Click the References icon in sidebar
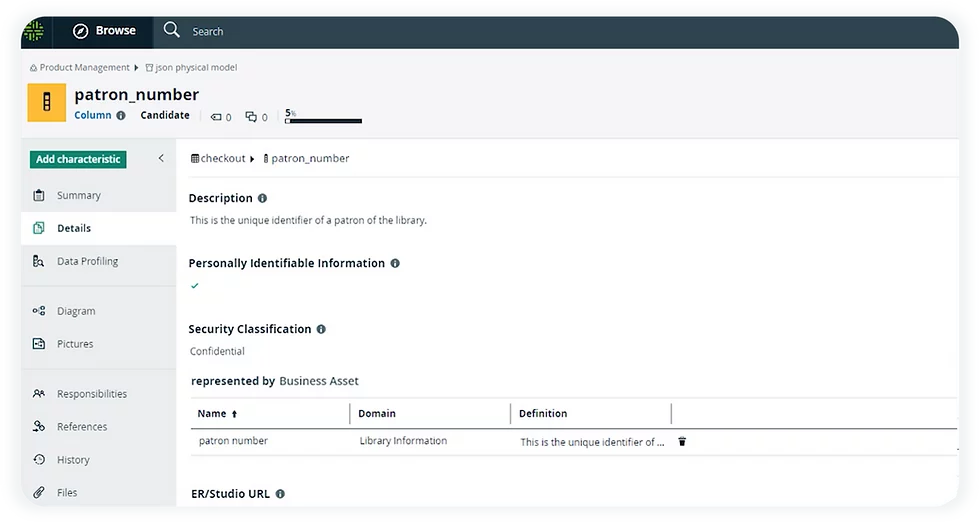Image resolution: width=980 pixels, height=523 pixels. click(39, 426)
